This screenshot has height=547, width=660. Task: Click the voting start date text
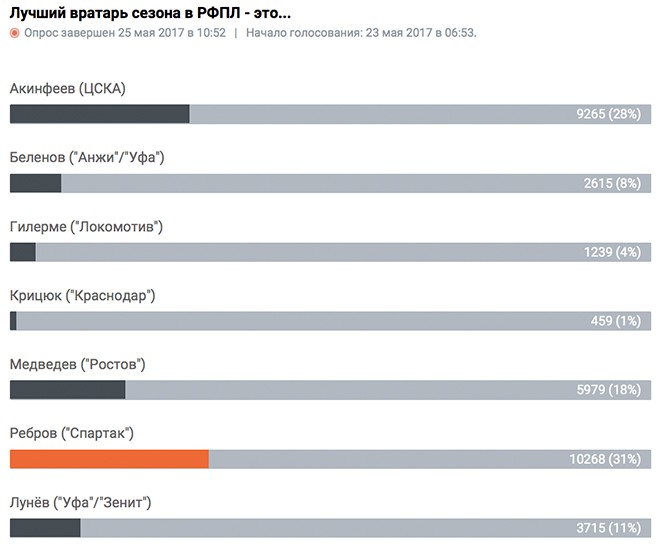[361, 33]
